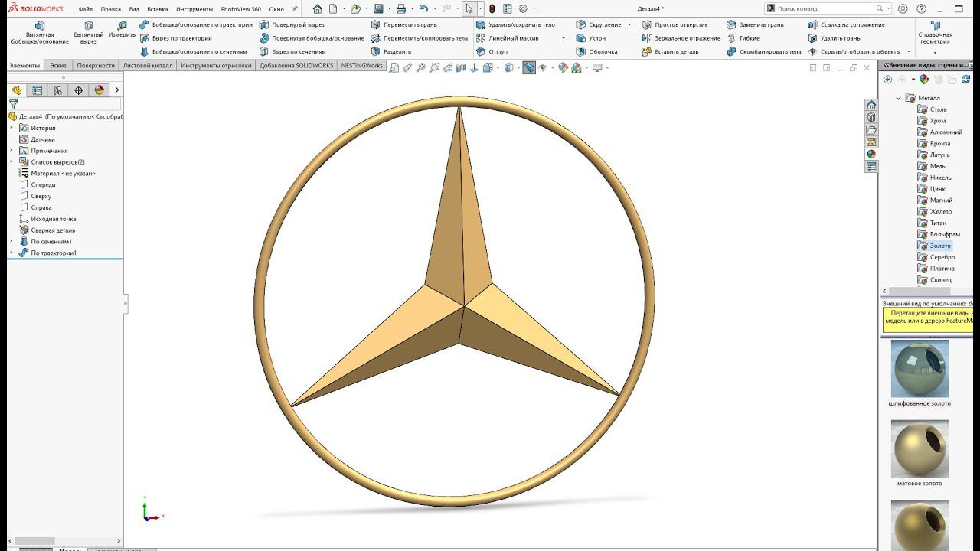Open the Скругление fillet dropdown arrow

[629, 24]
